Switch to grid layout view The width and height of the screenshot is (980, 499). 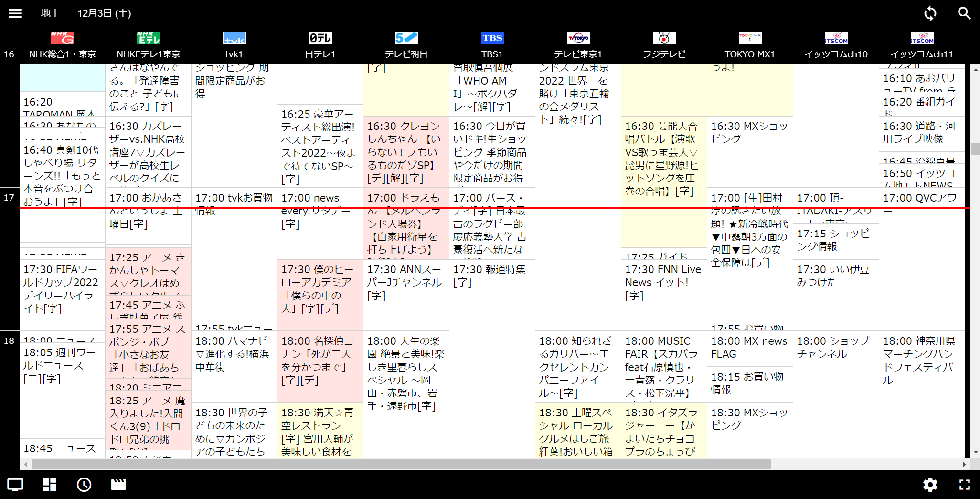tap(49, 484)
